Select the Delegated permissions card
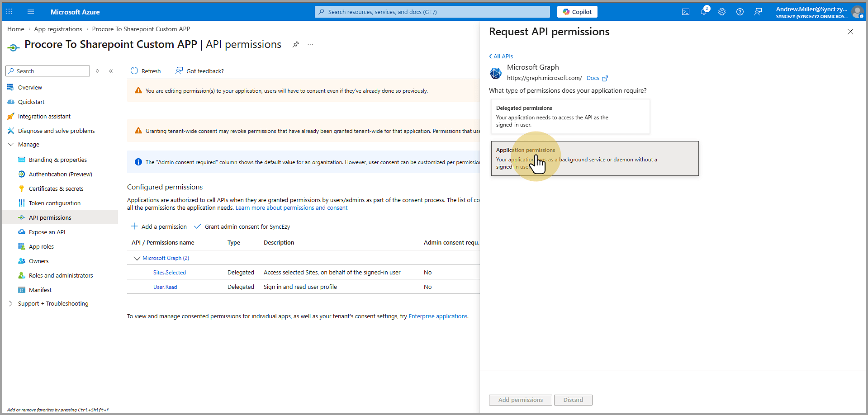 coord(570,117)
